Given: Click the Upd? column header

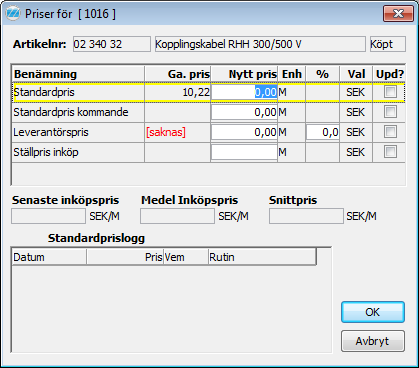Looking at the screenshot, I should point(389,74).
